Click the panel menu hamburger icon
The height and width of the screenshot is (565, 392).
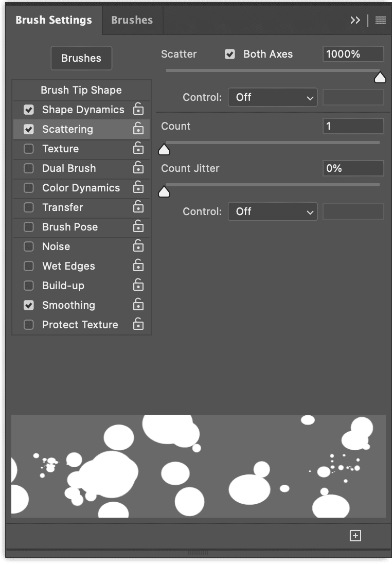(380, 20)
